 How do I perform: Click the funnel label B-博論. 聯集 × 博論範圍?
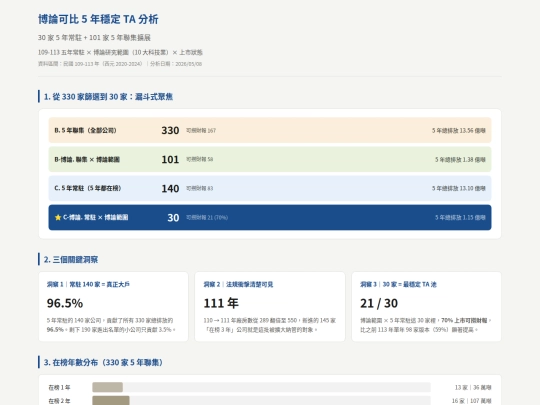coord(87,159)
